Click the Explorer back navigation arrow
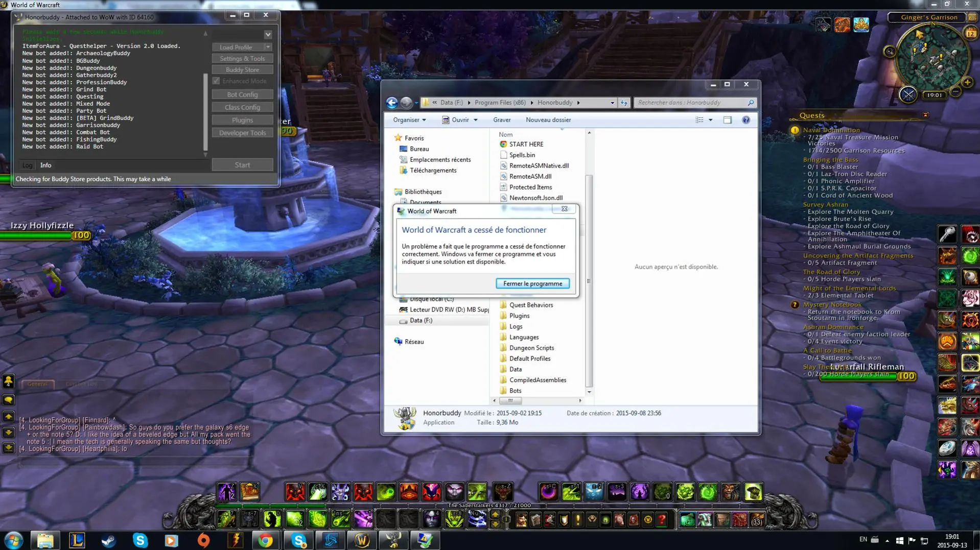Image resolution: width=980 pixels, height=550 pixels. pyautogui.click(x=392, y=103)
